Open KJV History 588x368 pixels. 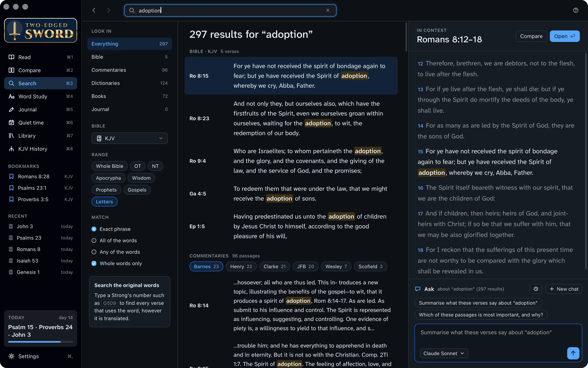[41, 149]
